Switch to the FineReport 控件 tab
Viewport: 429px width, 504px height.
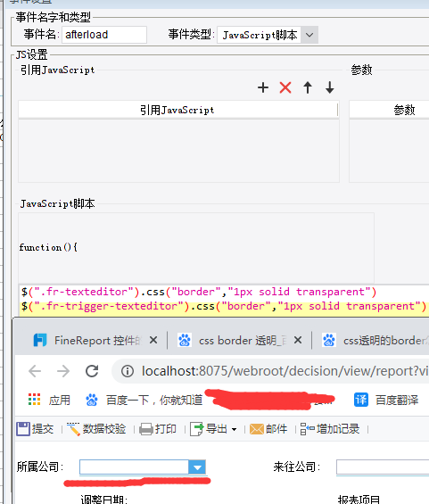(x=87, y=340)
